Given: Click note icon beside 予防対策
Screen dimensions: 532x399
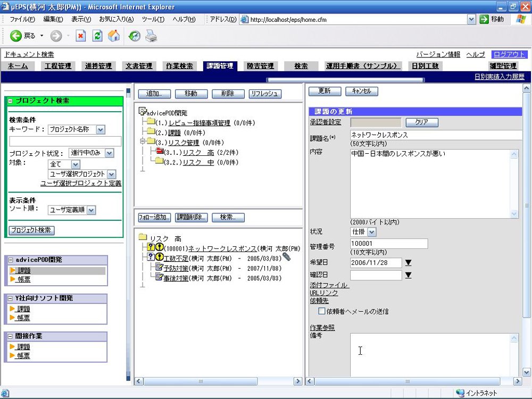Looking at the screenshot, I should click(159, 267).
